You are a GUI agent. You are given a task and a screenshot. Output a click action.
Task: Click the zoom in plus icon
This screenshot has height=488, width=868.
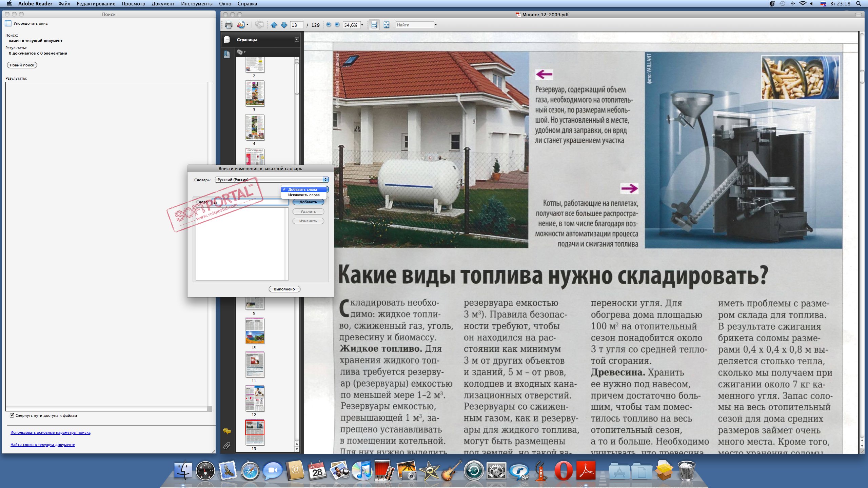click(337, 25)
